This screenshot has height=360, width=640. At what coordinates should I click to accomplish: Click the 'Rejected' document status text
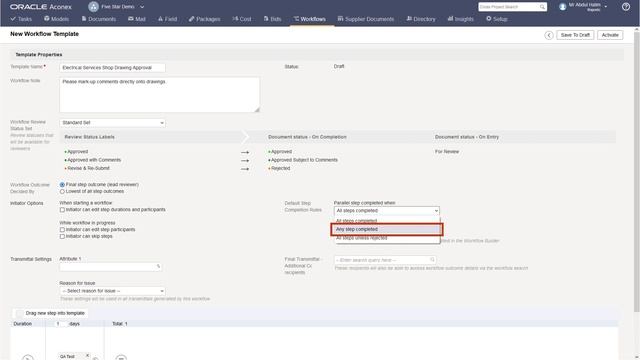(x=281, y=168)
